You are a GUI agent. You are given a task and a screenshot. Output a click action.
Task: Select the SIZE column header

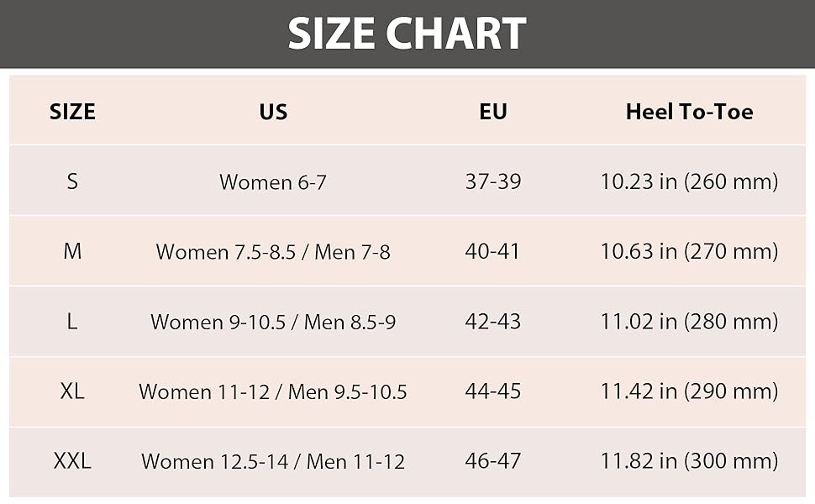72,112
